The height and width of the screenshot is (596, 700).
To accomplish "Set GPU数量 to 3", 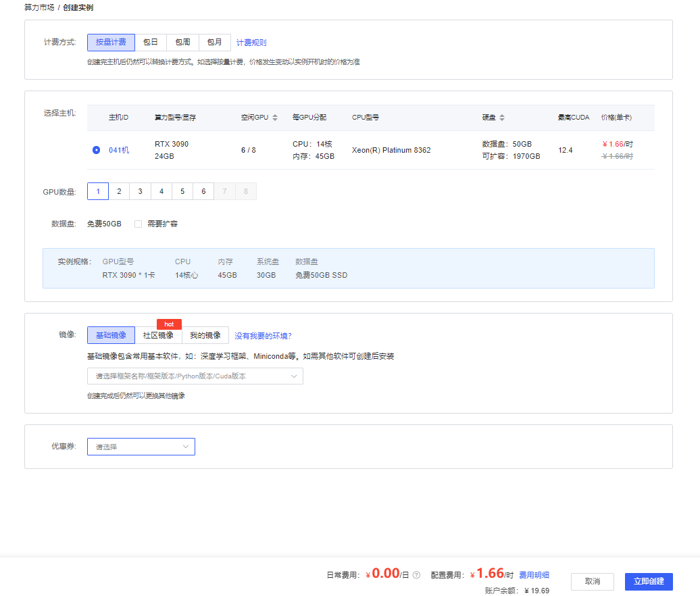I will pyautogui.click(x=140, y=191).
